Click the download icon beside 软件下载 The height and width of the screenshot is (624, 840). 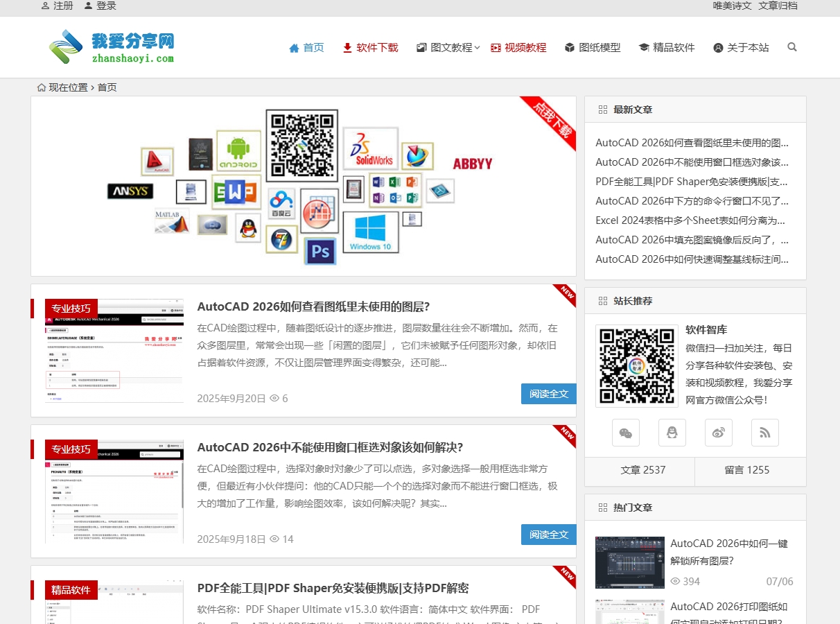pyautogui.click(x=346, y=47)
